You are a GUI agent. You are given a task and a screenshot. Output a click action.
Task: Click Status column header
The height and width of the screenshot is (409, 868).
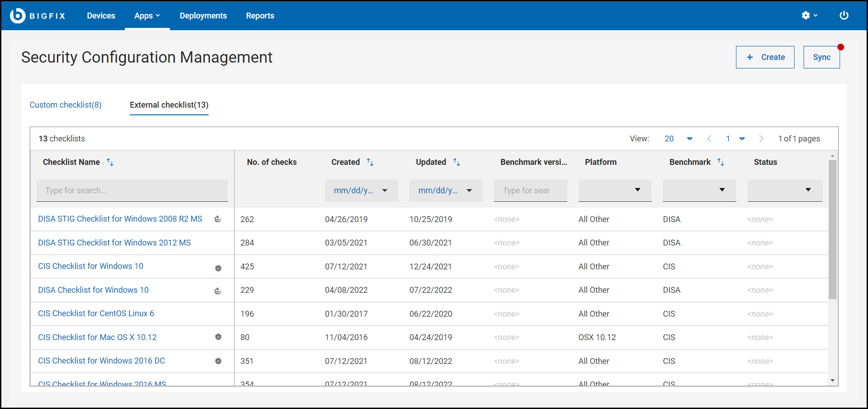765,162
